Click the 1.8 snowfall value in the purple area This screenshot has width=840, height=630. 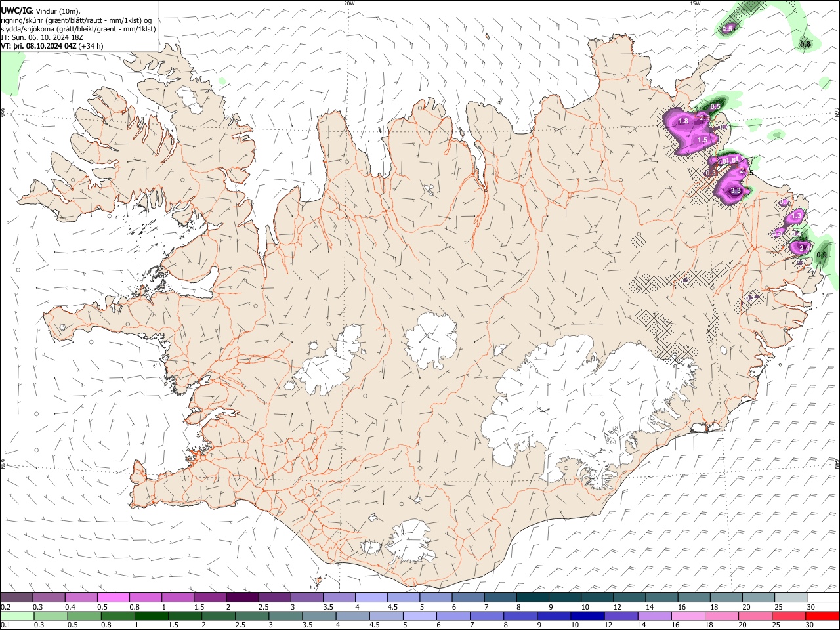(683, 121)
